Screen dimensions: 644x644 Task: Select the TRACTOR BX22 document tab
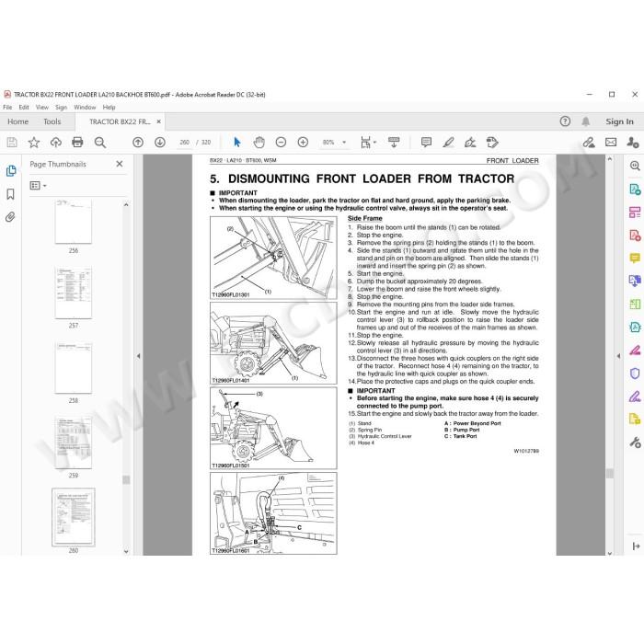120,121
